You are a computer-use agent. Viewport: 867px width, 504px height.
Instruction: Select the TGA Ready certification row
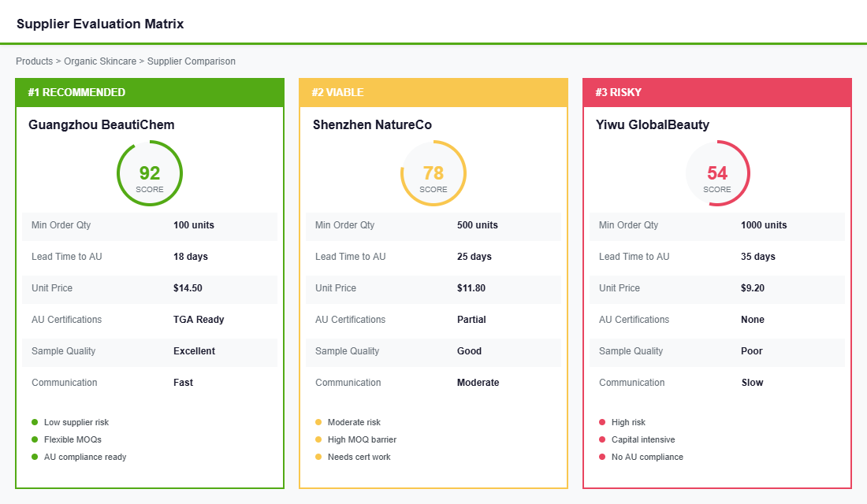(x=150, y=319)
